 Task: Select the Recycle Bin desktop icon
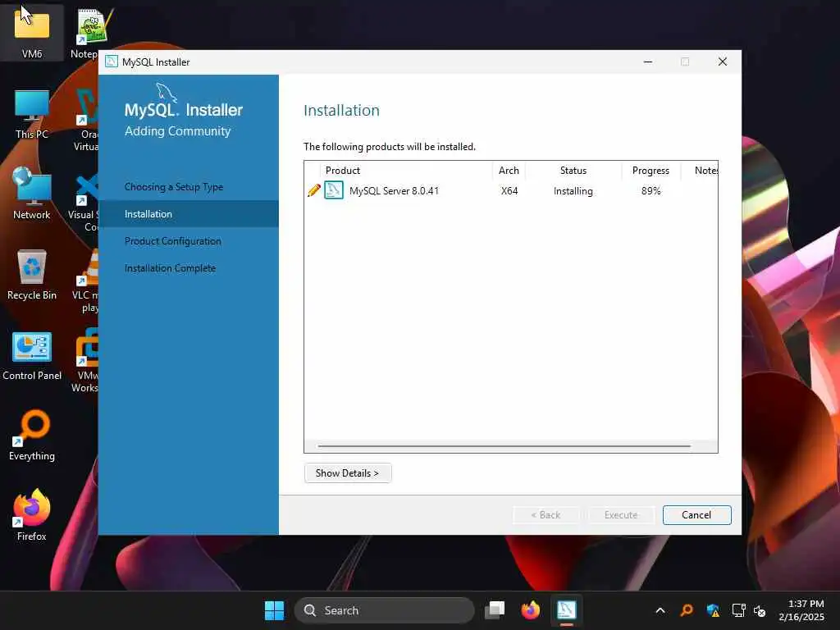click(x=32, y=274)
